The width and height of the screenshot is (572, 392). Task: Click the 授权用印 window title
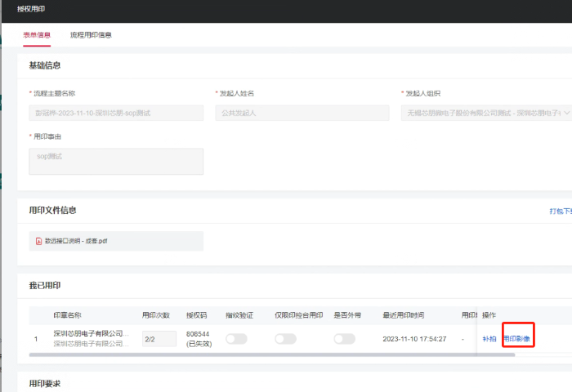pyautogui.click(x=32, y=9)
